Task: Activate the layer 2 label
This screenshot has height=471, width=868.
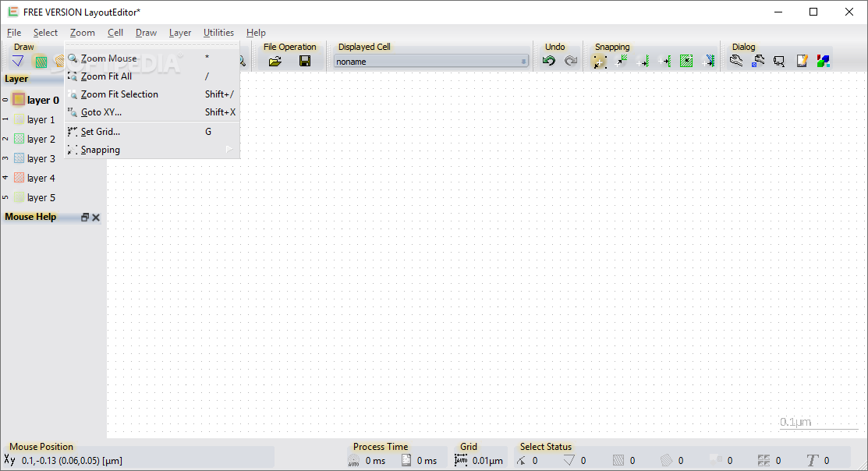Action: [41, 139]
